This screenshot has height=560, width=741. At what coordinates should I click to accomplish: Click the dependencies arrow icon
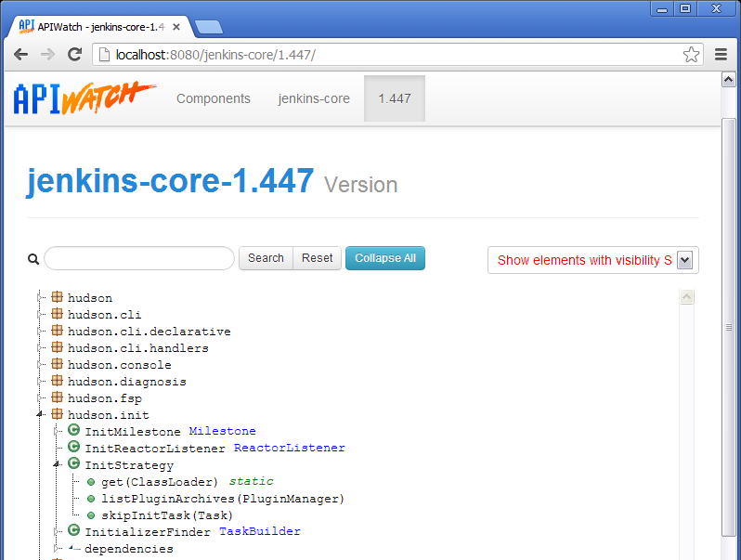[x=74, y=548]
